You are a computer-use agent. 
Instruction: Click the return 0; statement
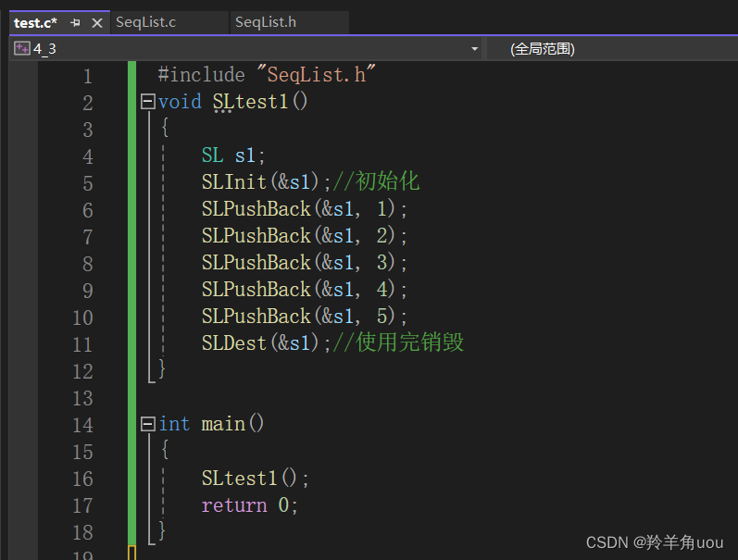[x=249, y=505]
